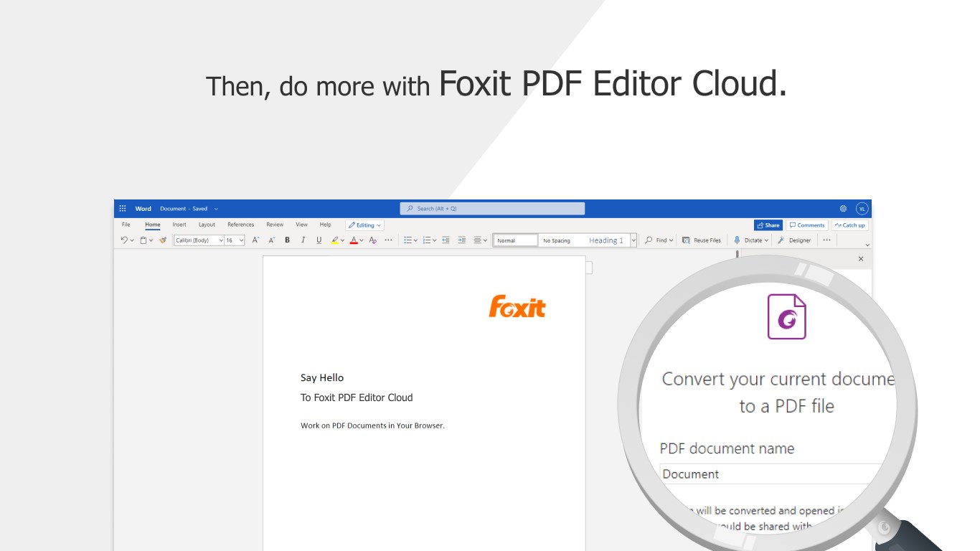
Task: Expand the Find dropdown arrow
Action: click(672, 240)
